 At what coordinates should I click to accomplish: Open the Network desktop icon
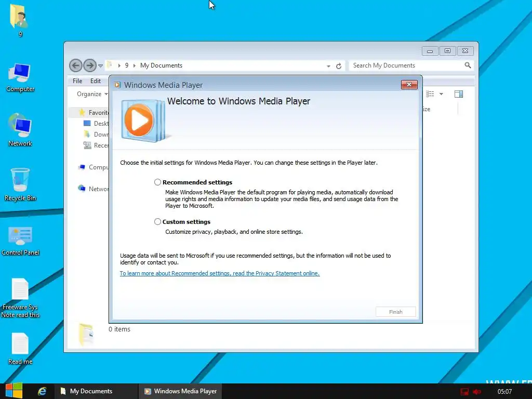(20, 130)
